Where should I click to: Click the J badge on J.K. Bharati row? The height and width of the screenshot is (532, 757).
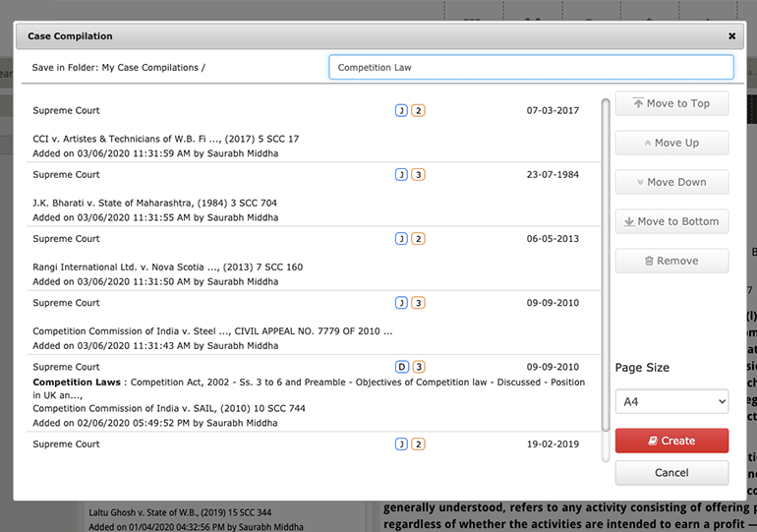coord(401,175)
